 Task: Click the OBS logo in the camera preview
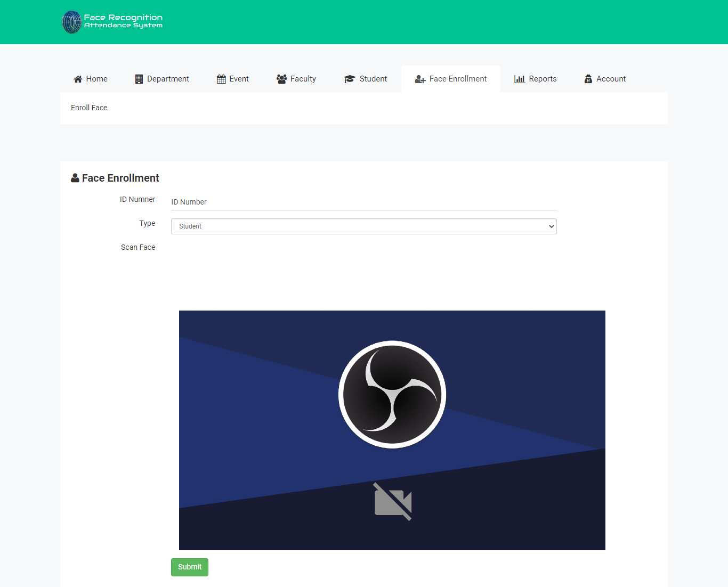tap(392, 394)
